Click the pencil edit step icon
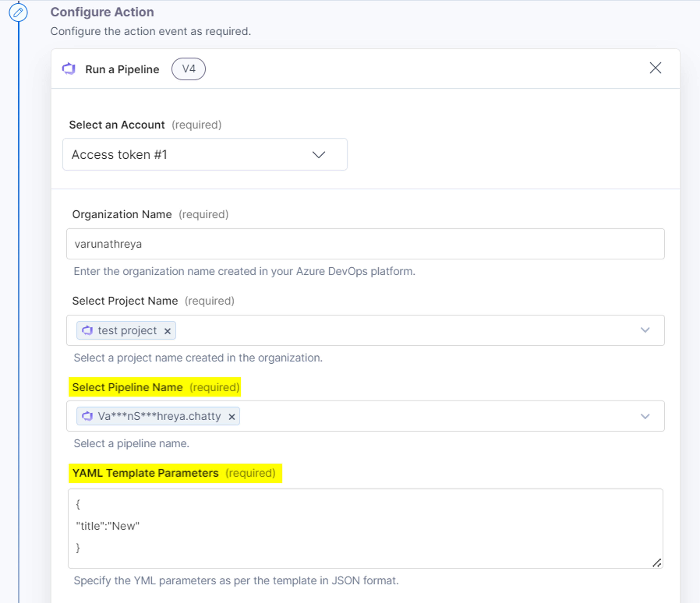 point(18,13)
